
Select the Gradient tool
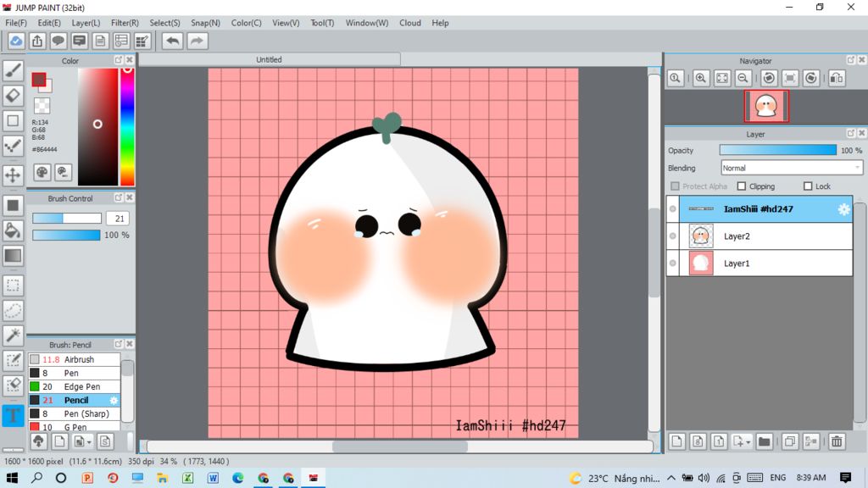click(14, 256)
